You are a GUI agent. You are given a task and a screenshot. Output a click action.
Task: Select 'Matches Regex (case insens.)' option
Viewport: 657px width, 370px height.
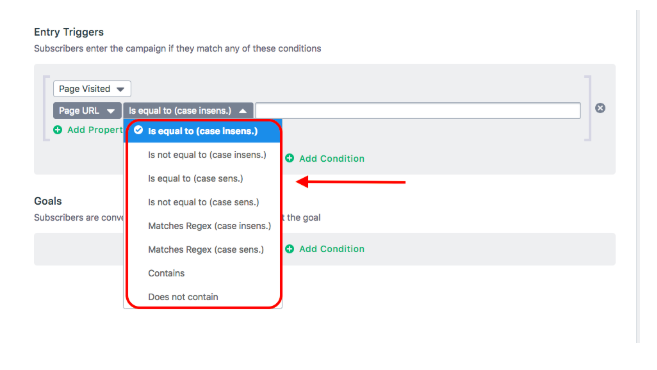pyautogui.click(x=203, y=226)
